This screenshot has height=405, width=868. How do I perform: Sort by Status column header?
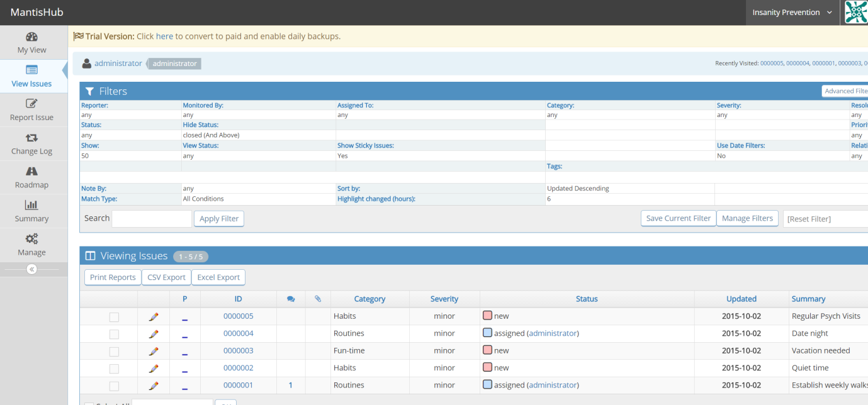[587, 299]
